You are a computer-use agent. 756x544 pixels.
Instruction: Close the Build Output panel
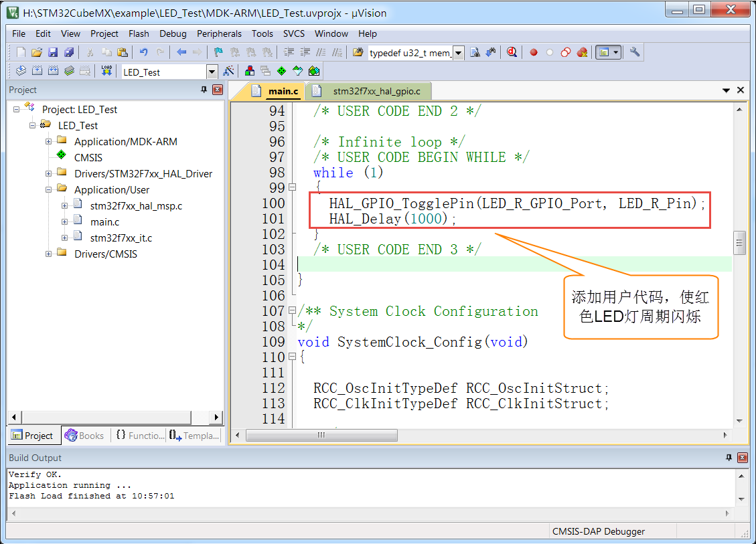743,458
